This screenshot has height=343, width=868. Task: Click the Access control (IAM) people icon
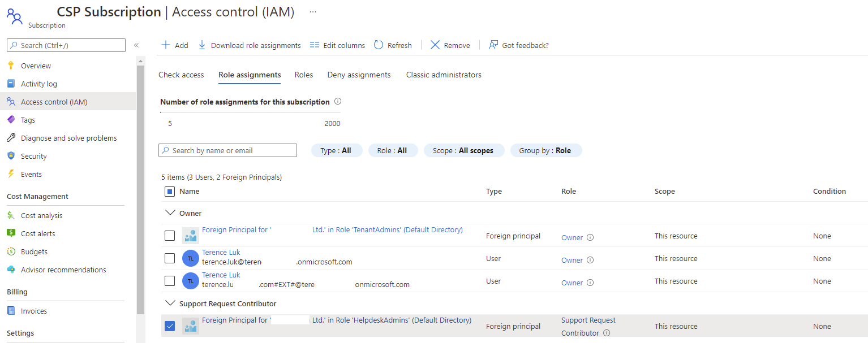coord(11,102)
